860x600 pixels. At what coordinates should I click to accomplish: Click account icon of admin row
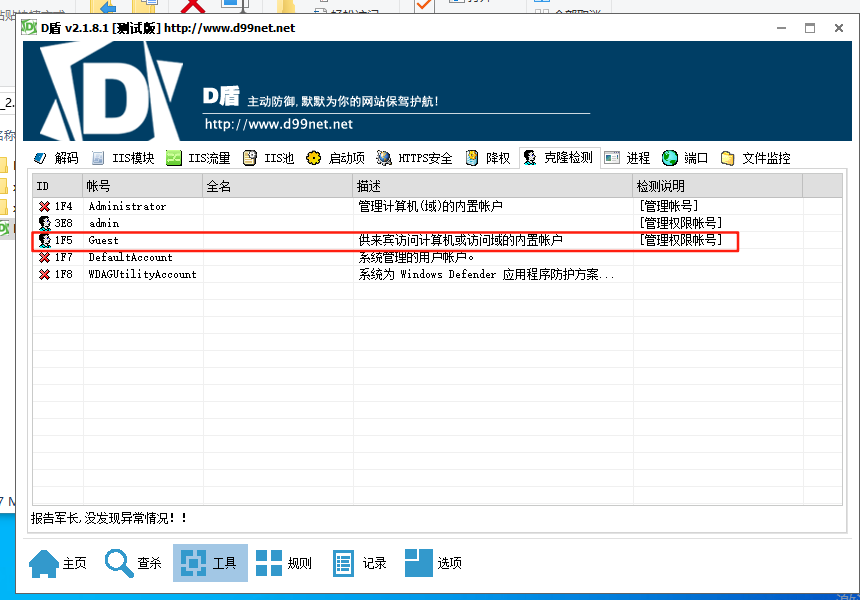[x=44, y=223]
